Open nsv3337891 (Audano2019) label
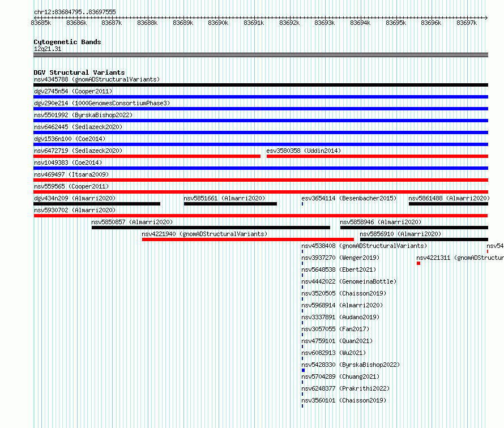The image size is (504, 428). tap(340, 317)
